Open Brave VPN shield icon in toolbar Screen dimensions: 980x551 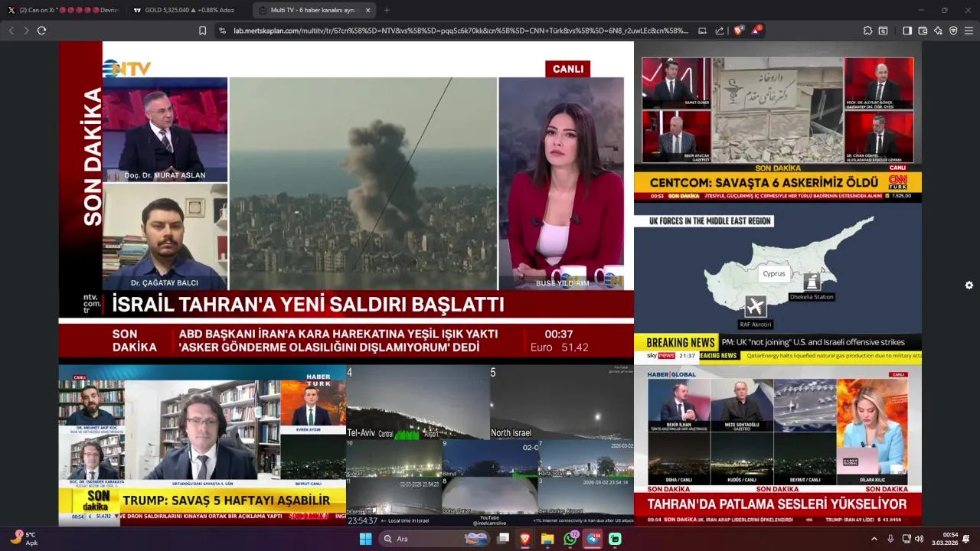point(953,31)
